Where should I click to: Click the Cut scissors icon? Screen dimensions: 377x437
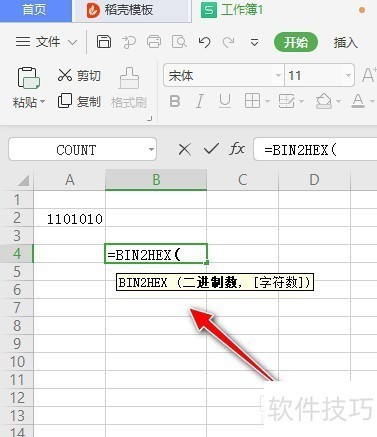[65, 75]
